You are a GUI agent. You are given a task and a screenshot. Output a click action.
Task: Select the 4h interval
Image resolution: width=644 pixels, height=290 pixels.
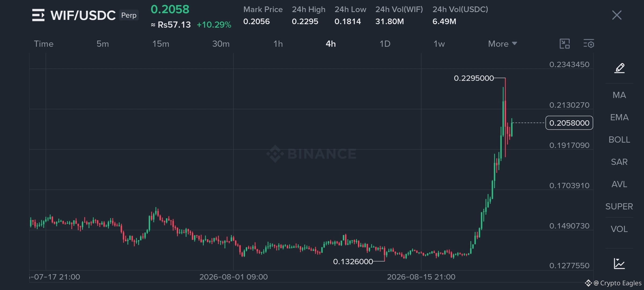point(331,44)
